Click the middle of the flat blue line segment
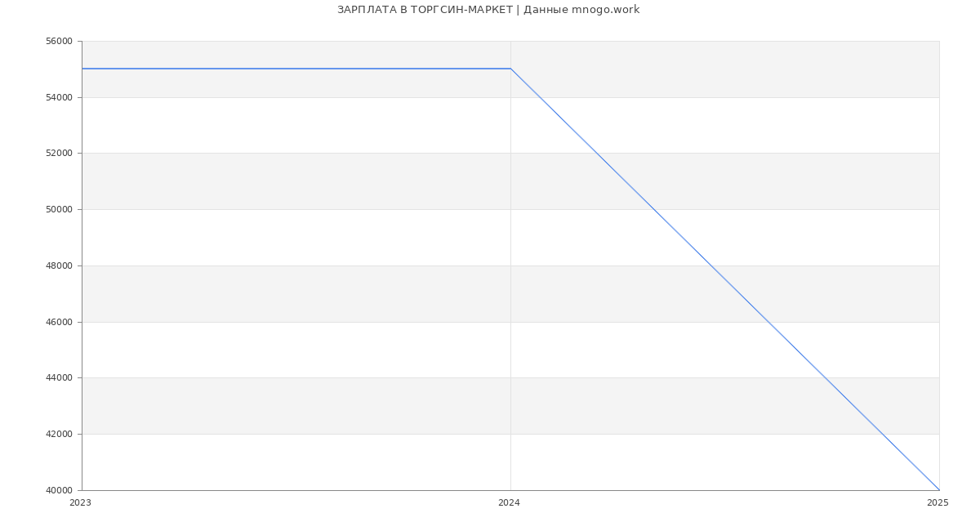 point(296,69)
